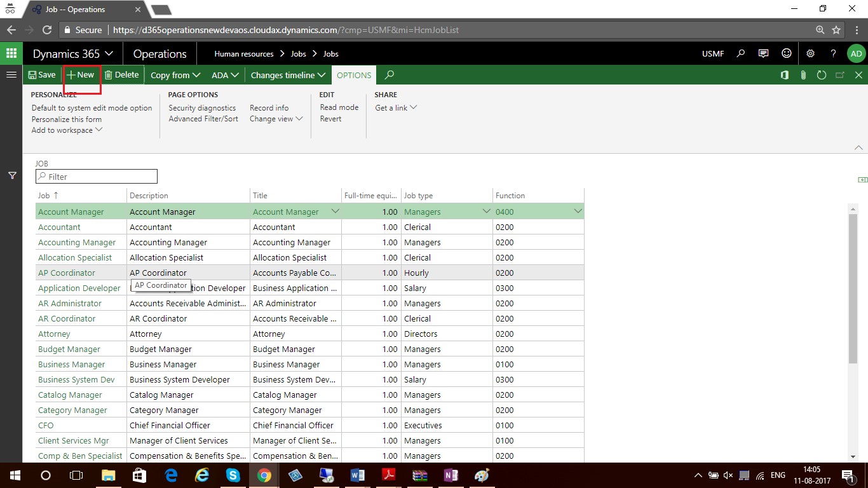
Task: Open File Explorer from taskbar
Action: click(x=109, y=475)
